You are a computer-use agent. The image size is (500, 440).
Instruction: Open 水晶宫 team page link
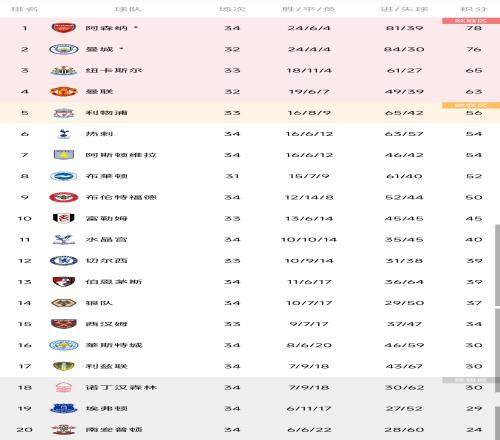(107, 239)
